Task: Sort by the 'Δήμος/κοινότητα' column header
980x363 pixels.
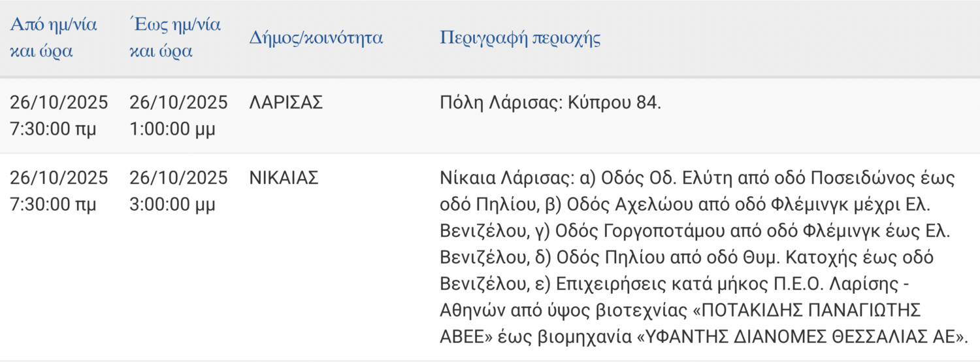Action: (316, 37)
